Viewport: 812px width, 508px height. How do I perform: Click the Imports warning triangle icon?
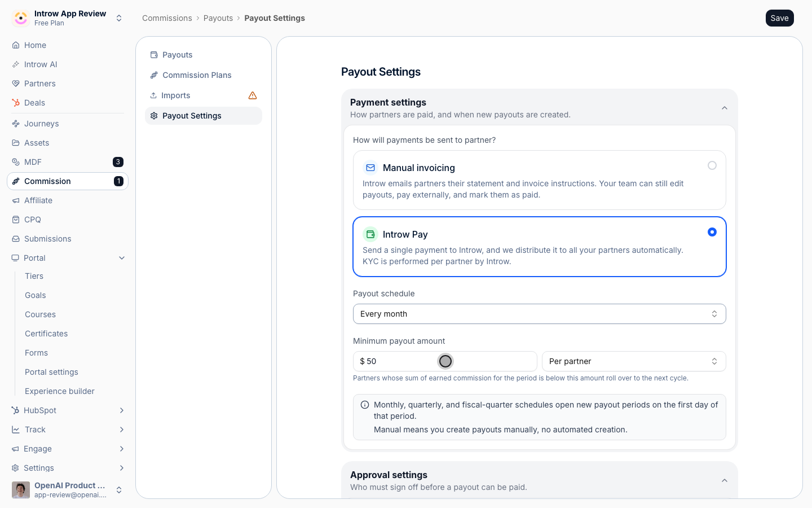click(x=253, y=95)
